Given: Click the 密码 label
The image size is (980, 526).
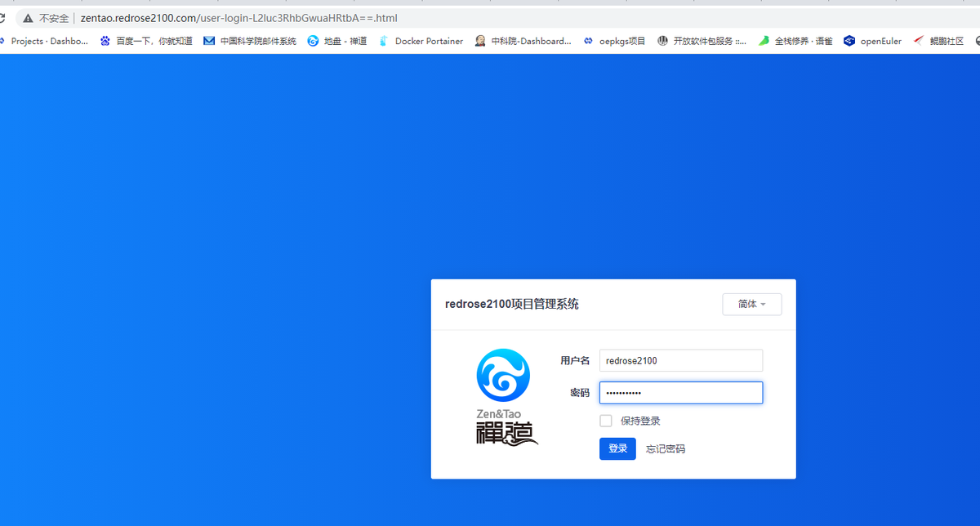Looking at the screenshot, I should pos(580,393).
